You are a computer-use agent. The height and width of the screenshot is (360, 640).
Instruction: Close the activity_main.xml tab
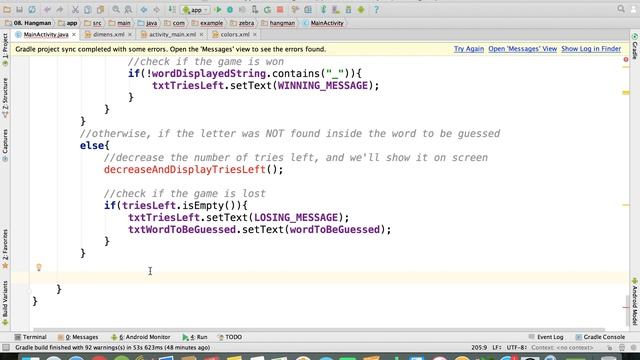coord(201,35)
